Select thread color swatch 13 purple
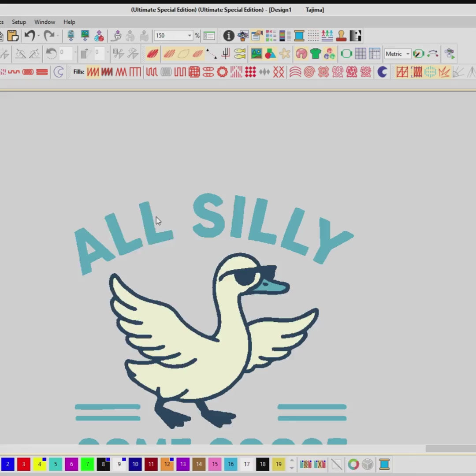This screenshot has height=476, width=476. (x=183, y=464)
